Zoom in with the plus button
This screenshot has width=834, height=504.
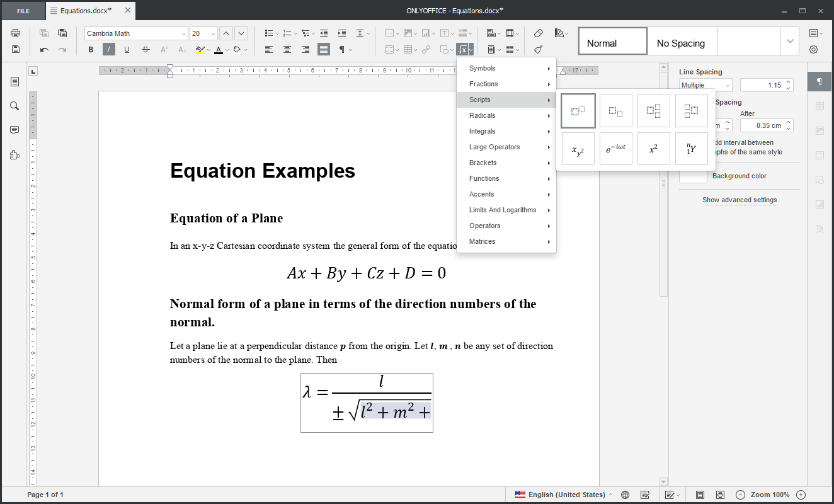coord(801,495)
